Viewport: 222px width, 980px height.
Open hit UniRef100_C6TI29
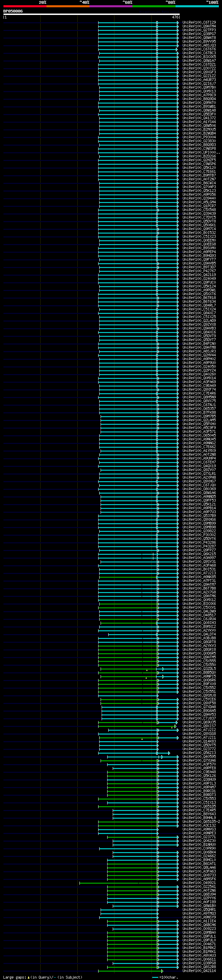[x=199, y=23]
